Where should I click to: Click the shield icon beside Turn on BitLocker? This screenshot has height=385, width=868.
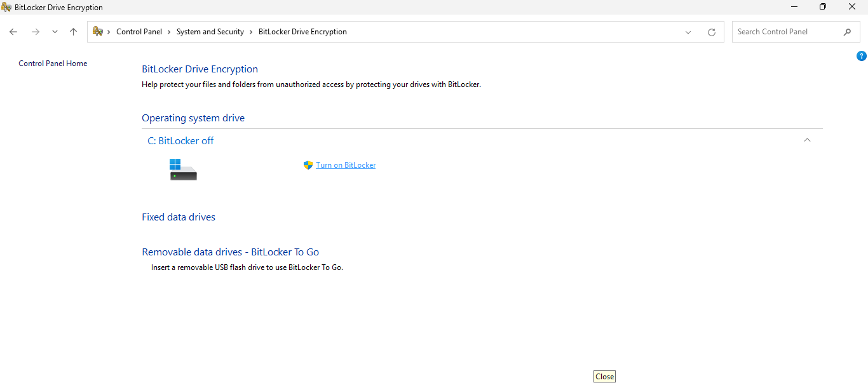point(308,165)
